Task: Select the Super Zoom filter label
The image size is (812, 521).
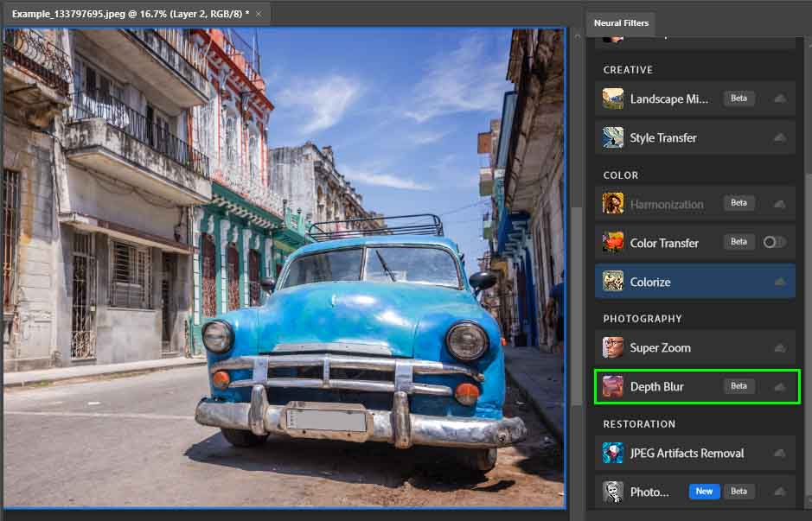Action: [x=661, y=347]
